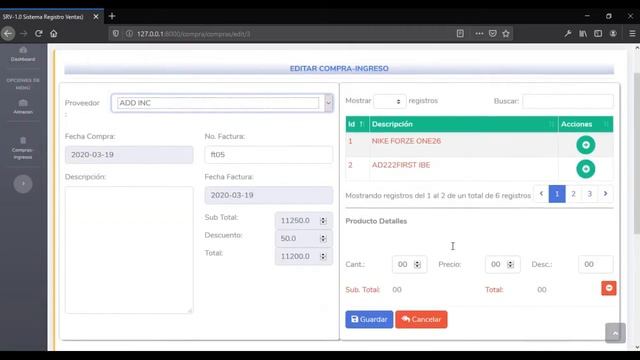Adjust the Precio stepper arrows
This screenshot has height=360, width=640.
pyautogui.click(x=510, y=264)
